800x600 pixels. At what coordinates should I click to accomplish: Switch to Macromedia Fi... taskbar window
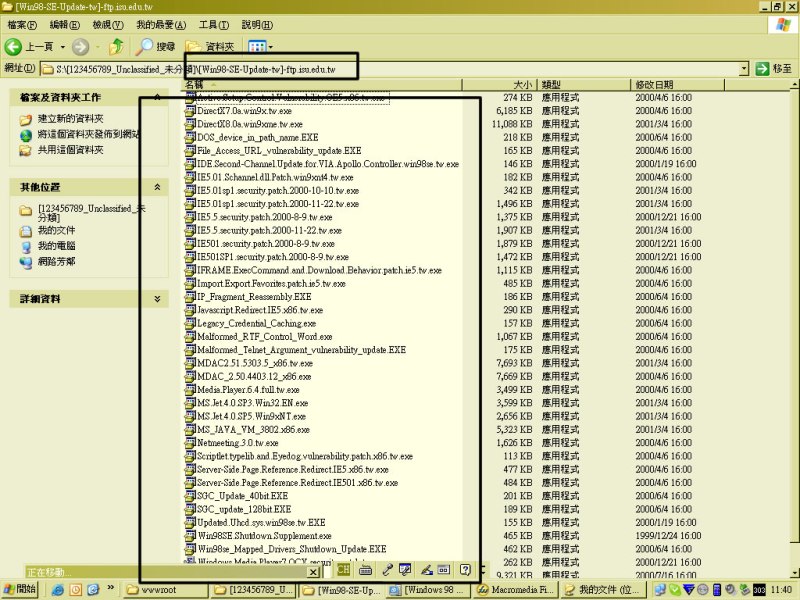coord(516,590)
